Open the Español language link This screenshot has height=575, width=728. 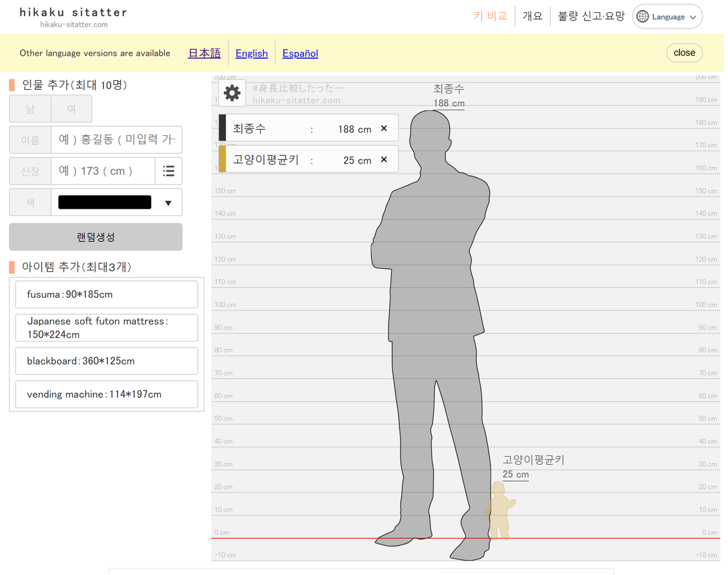click(x=300, y=53)
